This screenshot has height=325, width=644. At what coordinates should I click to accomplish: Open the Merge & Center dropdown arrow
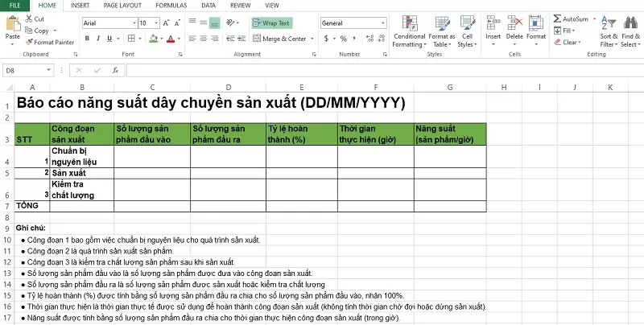[312, 39]
